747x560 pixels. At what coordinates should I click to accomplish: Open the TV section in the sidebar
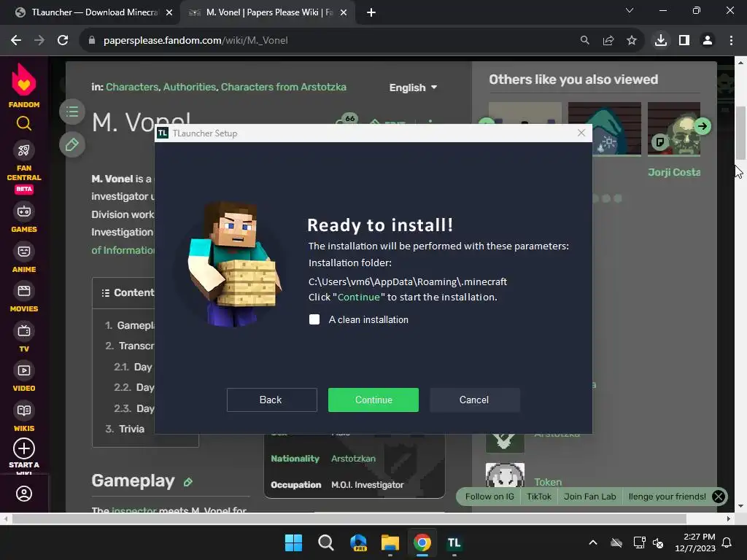tap(24, 338)
